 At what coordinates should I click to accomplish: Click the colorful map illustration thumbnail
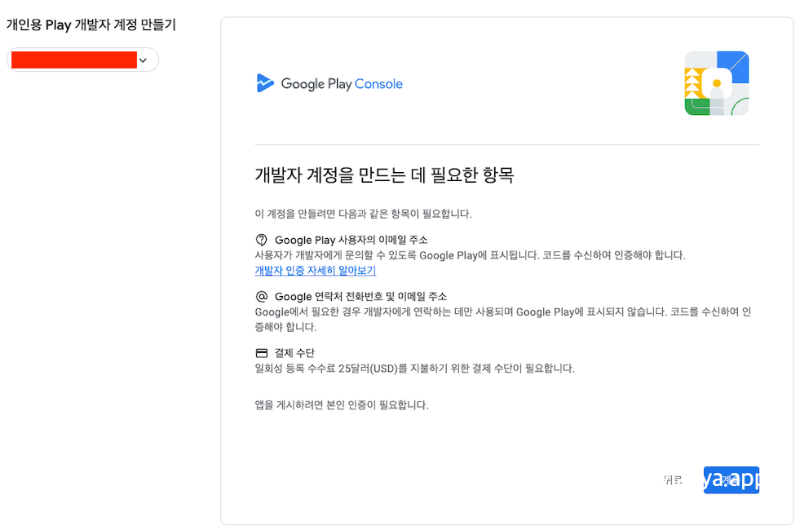click(716, 83)
